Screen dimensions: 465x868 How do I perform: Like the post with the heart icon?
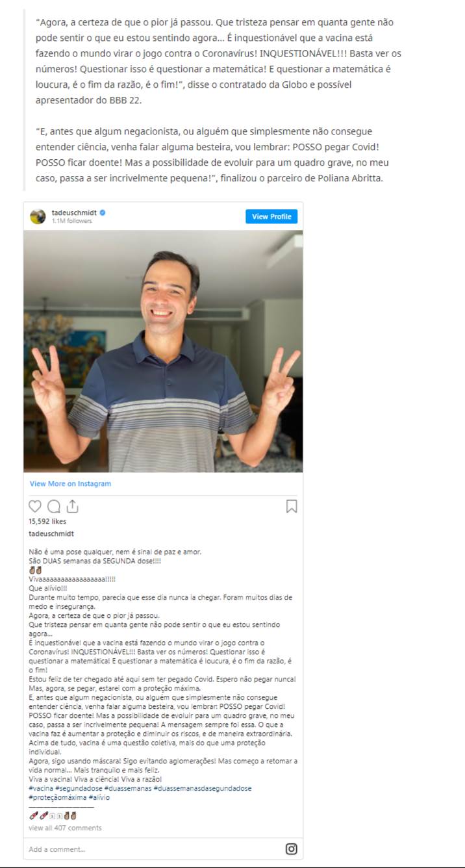click(35, 506)
